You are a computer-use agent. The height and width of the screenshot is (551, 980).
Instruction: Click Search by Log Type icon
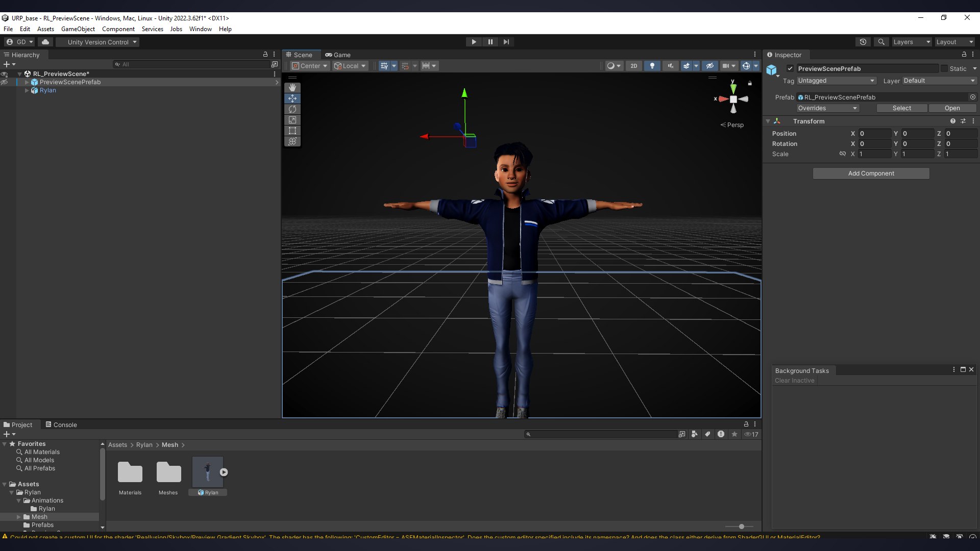click(721, 434)
